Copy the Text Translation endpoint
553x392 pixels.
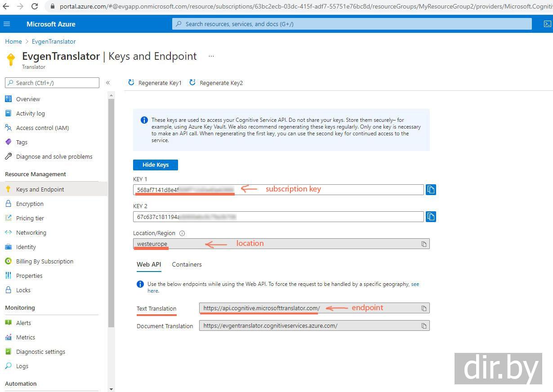[x=424, y=308]
